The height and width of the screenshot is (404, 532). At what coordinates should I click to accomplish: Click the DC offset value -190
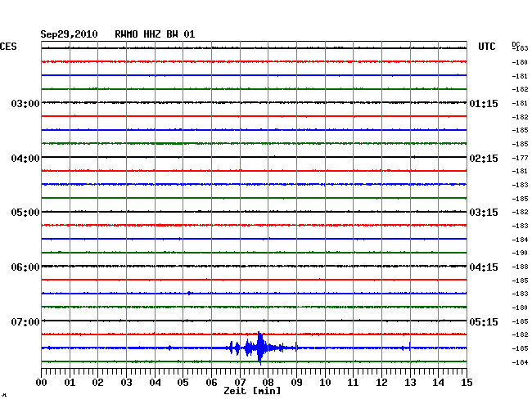(520, 253)
